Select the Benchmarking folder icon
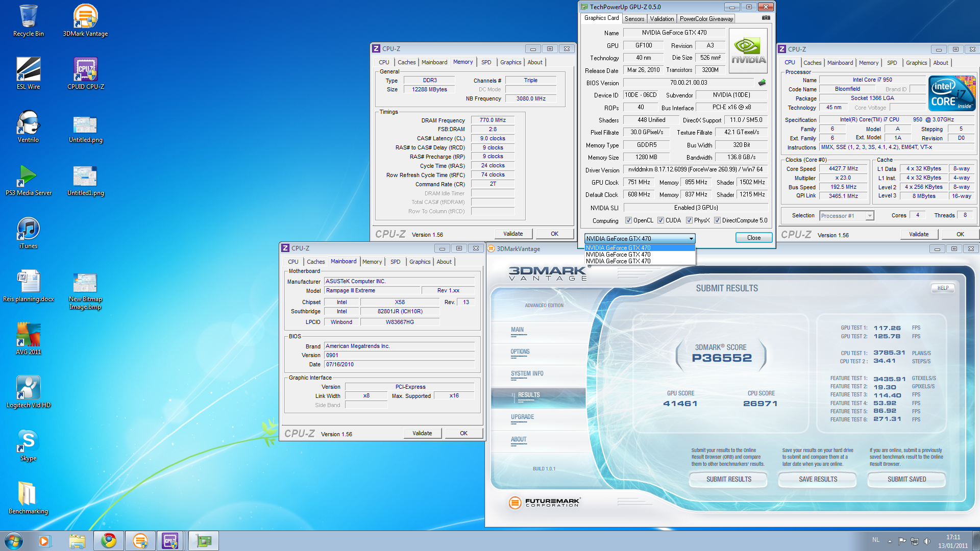 [28, 498]
